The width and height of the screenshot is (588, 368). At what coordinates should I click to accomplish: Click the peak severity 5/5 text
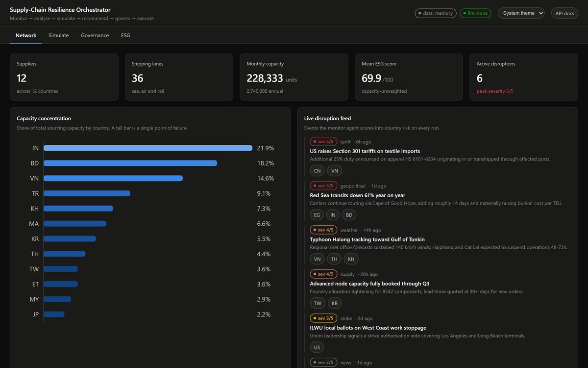pyautogui.click(x=495, y=91)
